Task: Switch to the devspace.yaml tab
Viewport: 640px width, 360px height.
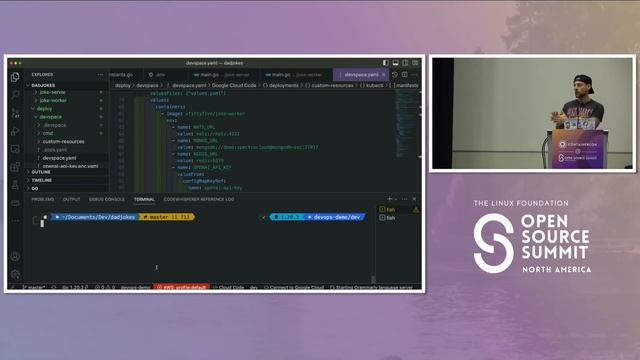Action: tap(361, 75)
